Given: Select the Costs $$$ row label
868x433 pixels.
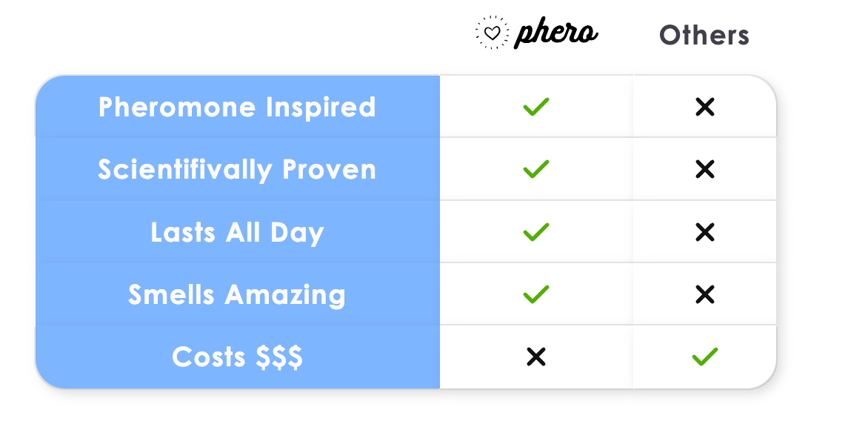Looking at the screenshot, I should click(237, 357).
